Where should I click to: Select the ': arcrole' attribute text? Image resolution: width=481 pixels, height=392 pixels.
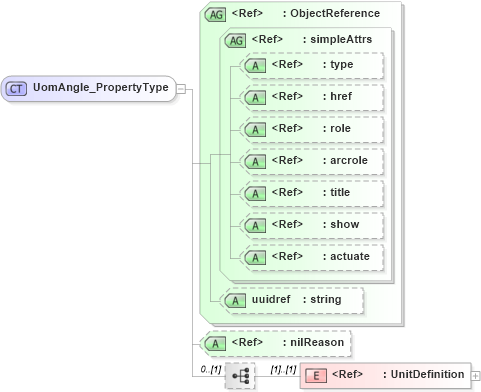[345, 160]
